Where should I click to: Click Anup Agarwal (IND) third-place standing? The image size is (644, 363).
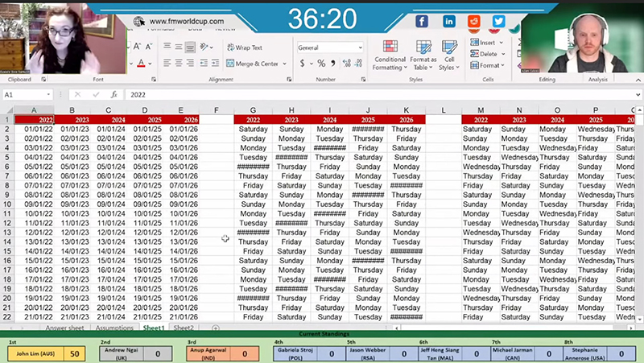point(223,353)
